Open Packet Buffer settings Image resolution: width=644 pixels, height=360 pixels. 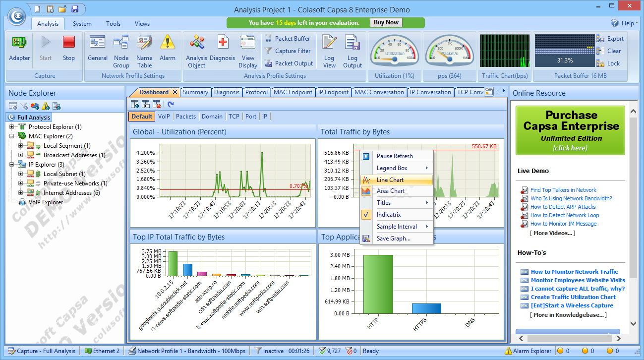click(x=288, y=39)
